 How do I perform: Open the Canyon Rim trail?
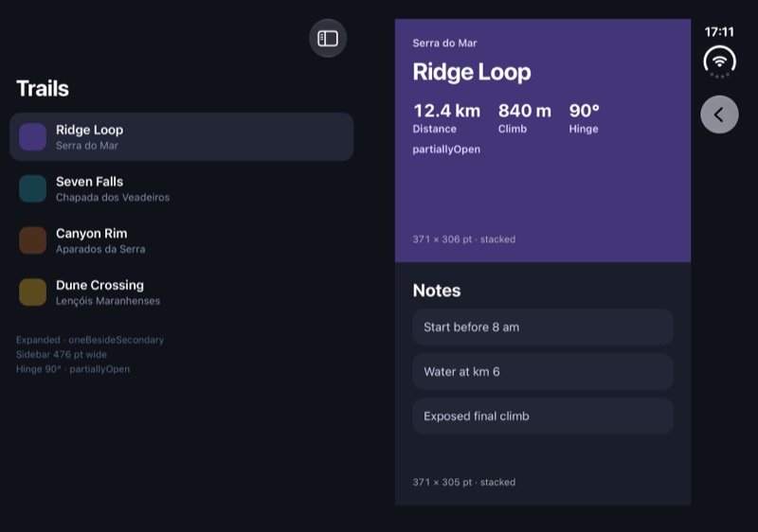[182, 240]
